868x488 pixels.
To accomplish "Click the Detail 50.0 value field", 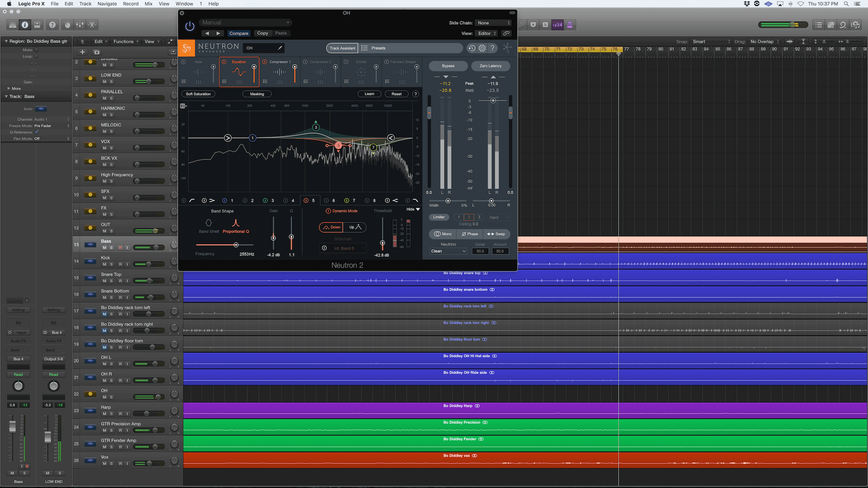I will 480,251.
